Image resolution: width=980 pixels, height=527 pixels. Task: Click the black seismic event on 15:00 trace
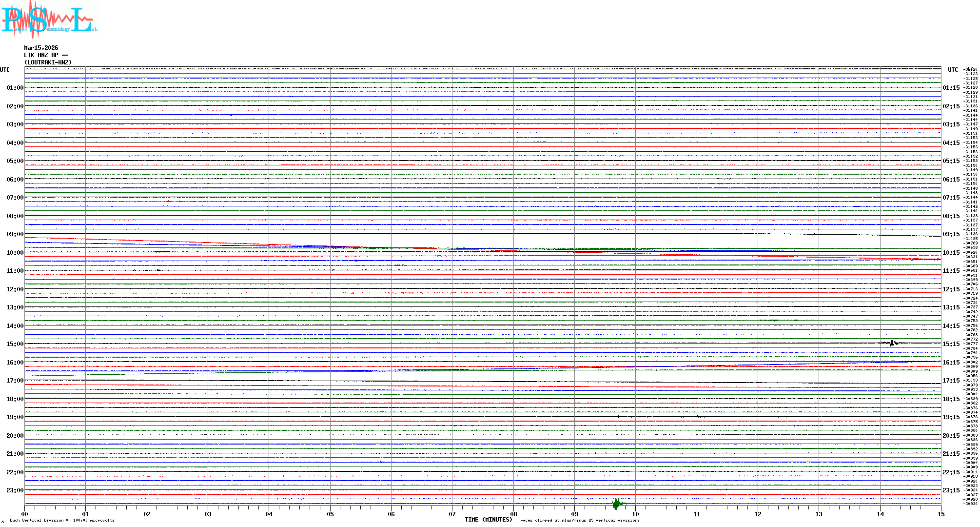[892, 344]
